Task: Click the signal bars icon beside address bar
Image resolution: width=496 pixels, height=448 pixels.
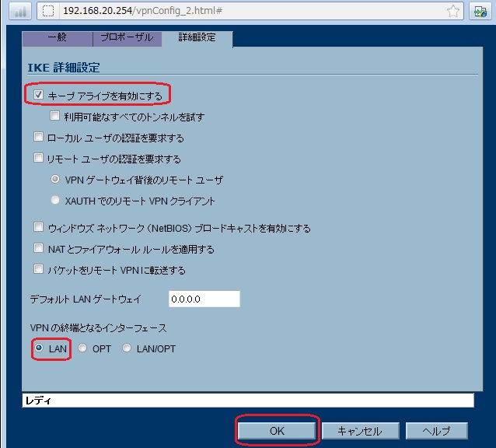Action: pyautogui.click(x=20, y=11)
